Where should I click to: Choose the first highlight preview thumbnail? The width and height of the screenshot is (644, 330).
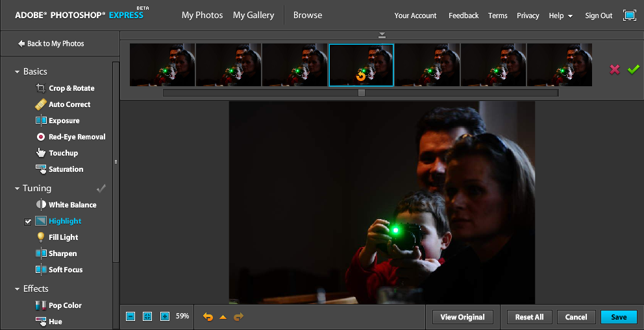click(x=162, y=65)
